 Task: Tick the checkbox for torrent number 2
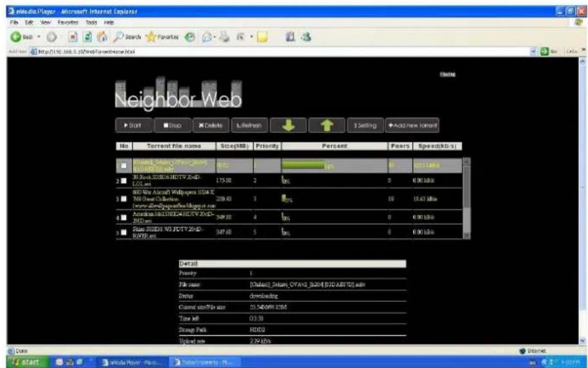click(123, 180)
